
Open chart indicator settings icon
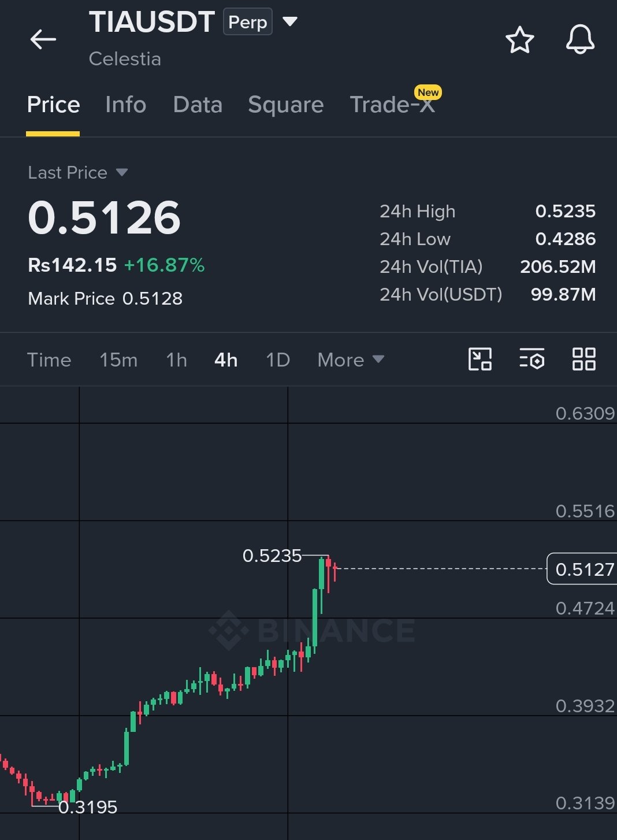click(x=532, y=359)
